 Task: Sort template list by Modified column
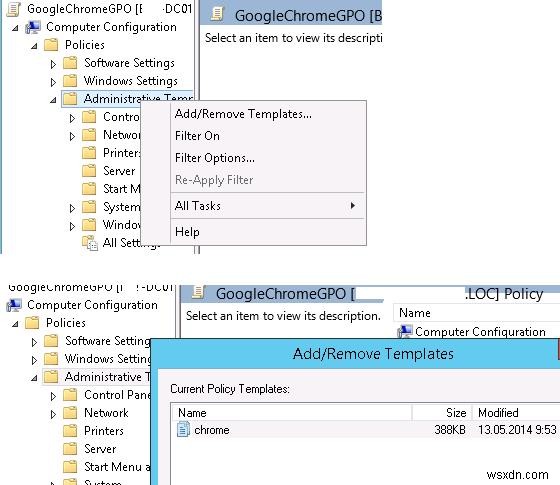(516, 412)
